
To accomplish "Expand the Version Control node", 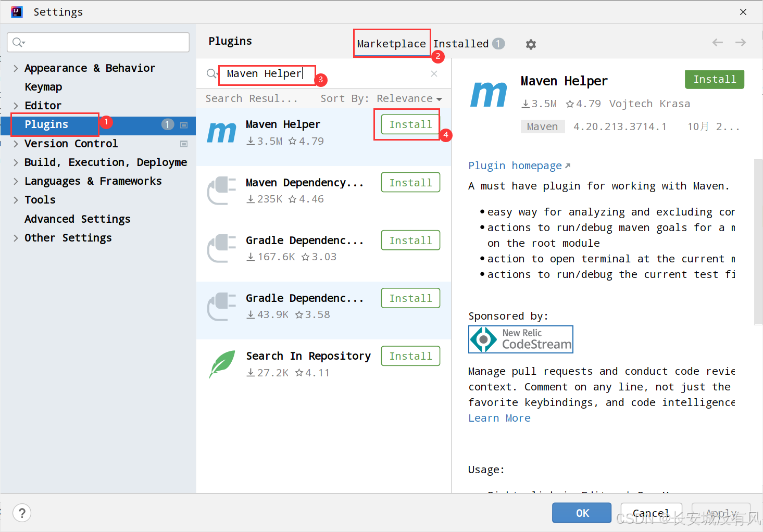I will pyautogui.click(x=16, y=144).
